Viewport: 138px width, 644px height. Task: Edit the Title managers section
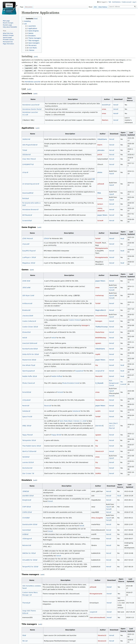(x=40, y=624)
